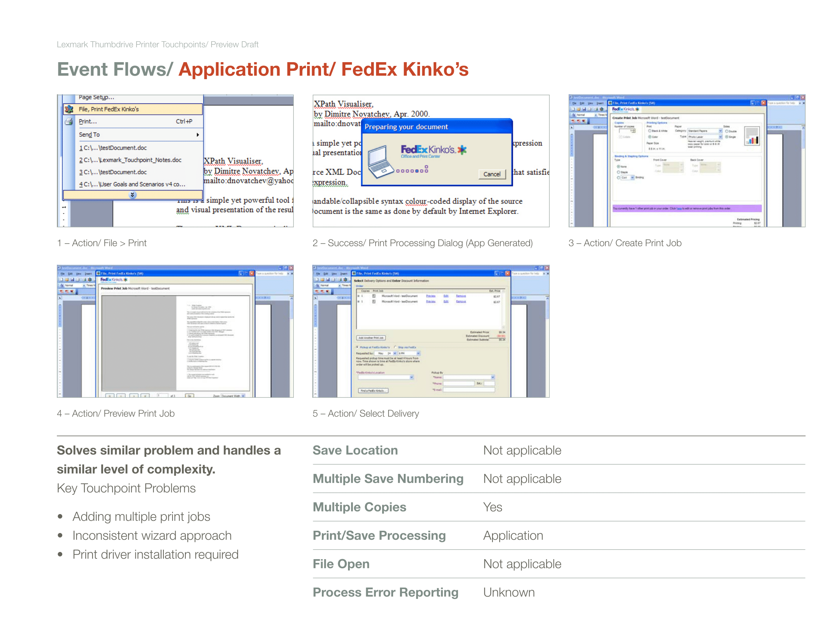Viewport: 834px width, 644px height.
Task: Click the printer icon beside Print...
Action: pos(69,122)
